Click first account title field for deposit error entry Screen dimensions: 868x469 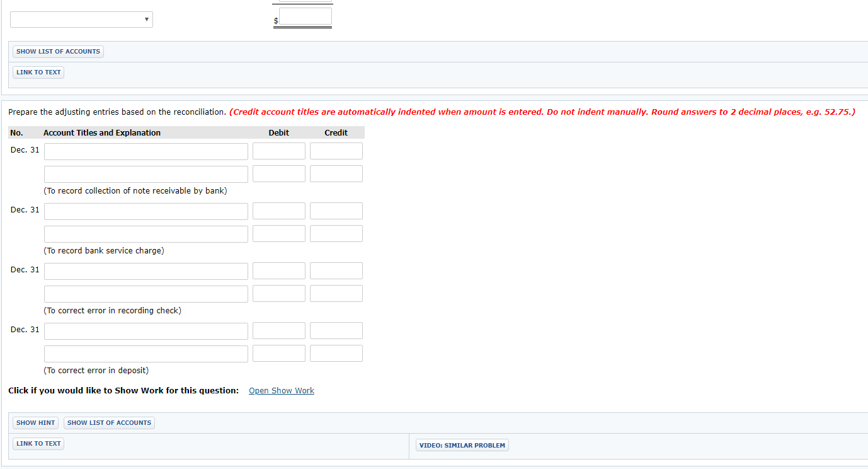[146, 331]
